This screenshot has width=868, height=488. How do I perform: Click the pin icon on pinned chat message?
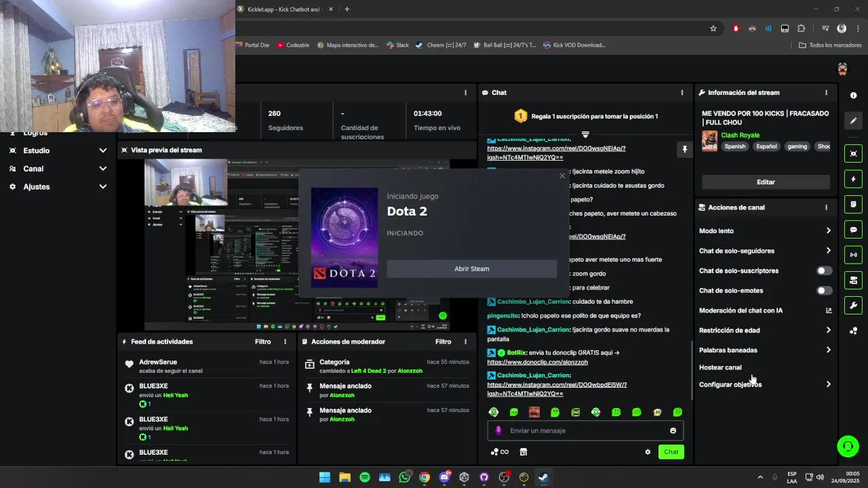[684, 149]
